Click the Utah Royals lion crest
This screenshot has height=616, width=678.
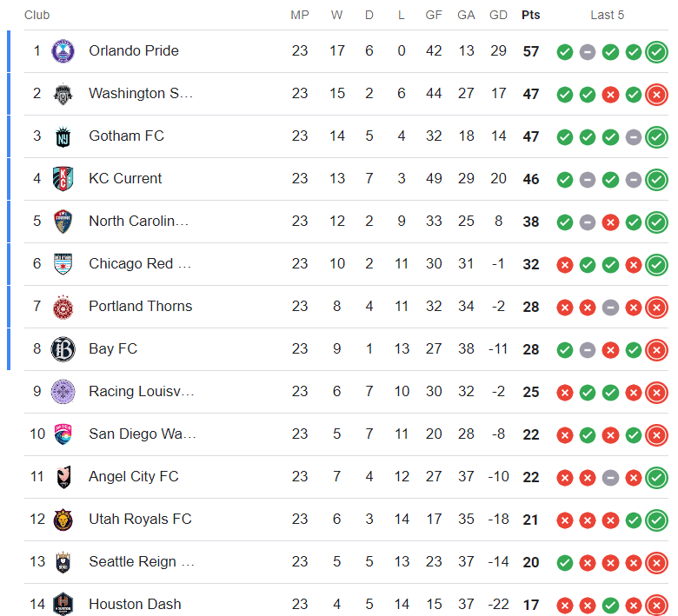click(x=63, y=520)
